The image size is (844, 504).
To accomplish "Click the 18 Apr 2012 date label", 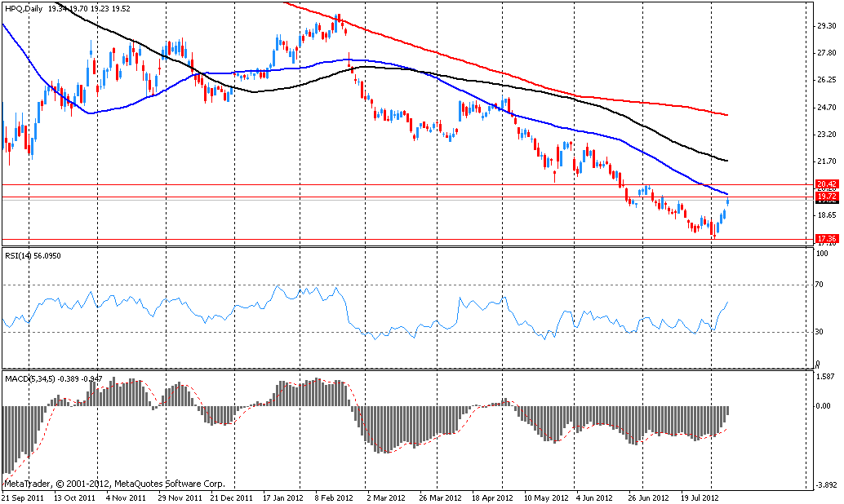I will click(x=494, y=497).
